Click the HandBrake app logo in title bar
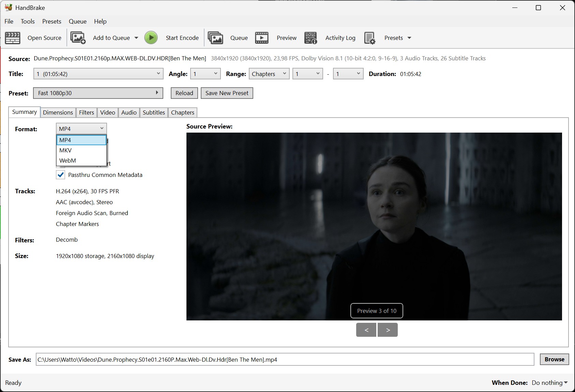This screenshot has width=575, height=392. click(x=8, y=7)
